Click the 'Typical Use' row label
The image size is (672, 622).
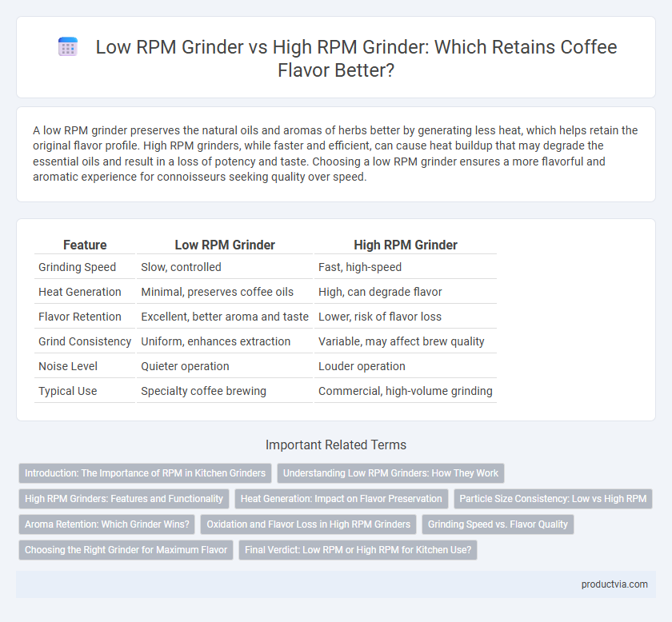(68, 391)
